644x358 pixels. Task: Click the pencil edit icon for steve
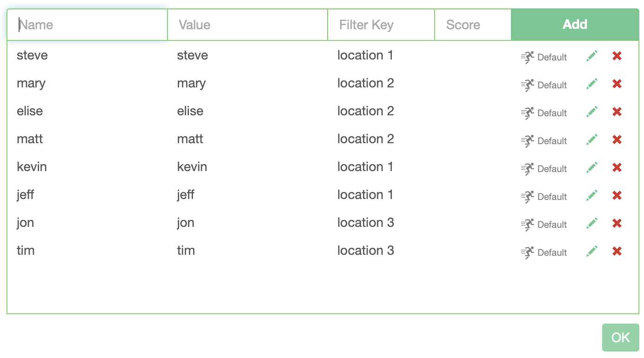tap(592, 56)
